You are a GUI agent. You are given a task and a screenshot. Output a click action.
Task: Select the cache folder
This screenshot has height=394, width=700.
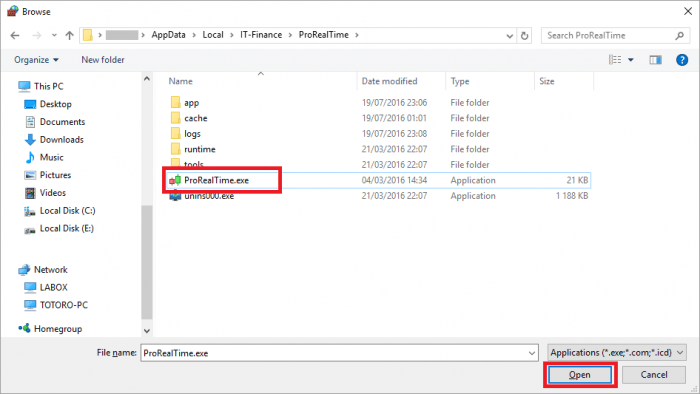[196, 118]
